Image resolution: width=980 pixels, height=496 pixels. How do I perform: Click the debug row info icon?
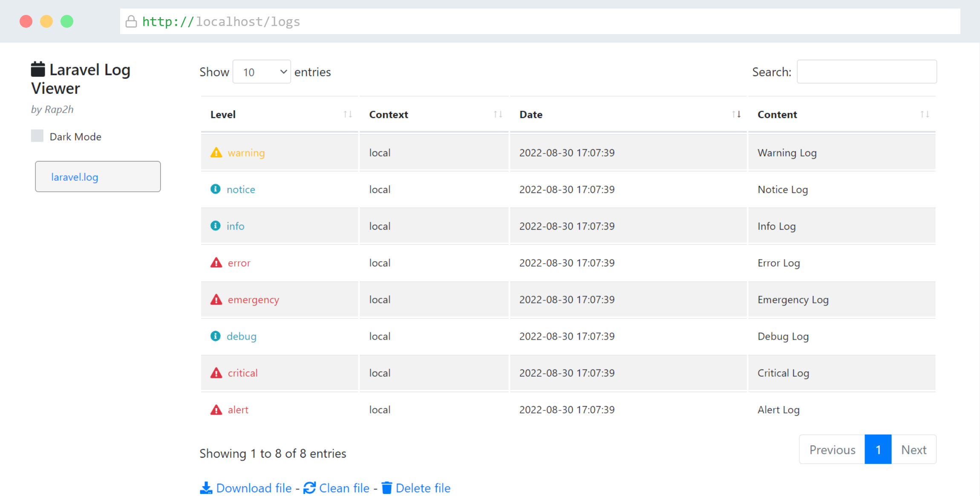[x=216, y=336]
